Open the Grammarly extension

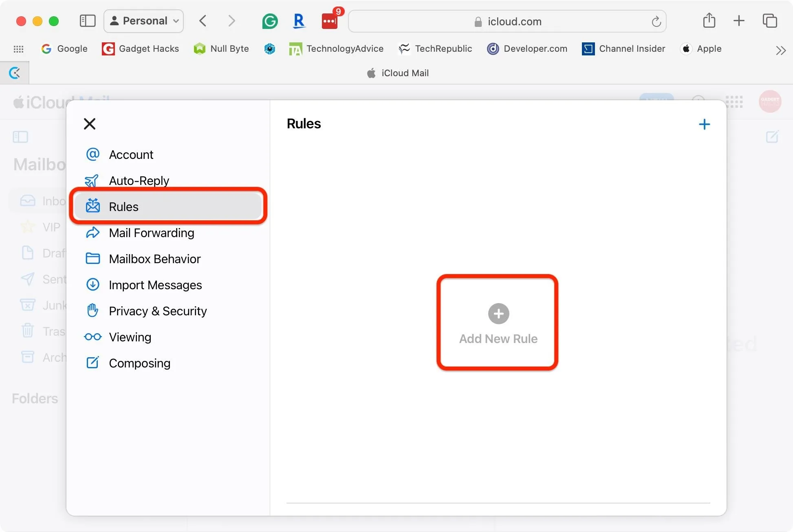click(x=270, y=21)
